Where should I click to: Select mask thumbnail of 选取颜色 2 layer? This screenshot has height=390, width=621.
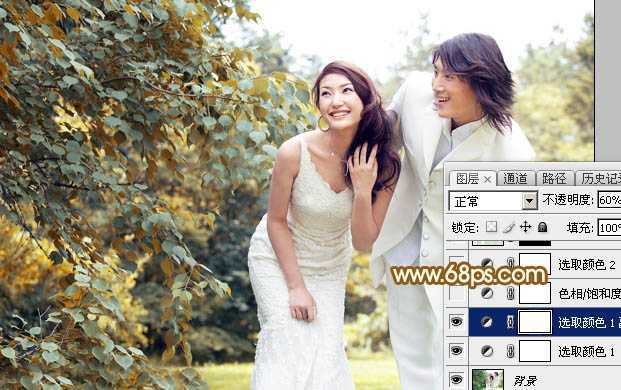coord(535,263)
